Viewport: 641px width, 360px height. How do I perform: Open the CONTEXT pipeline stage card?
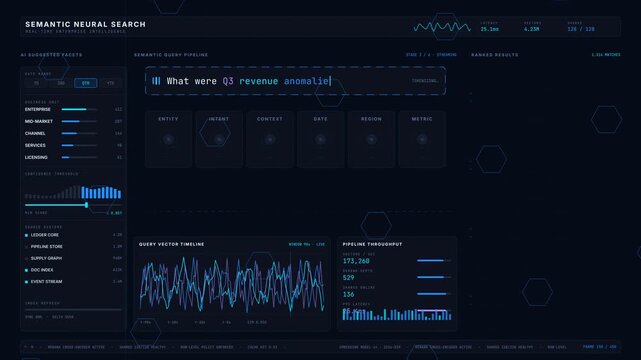point(270,139)
